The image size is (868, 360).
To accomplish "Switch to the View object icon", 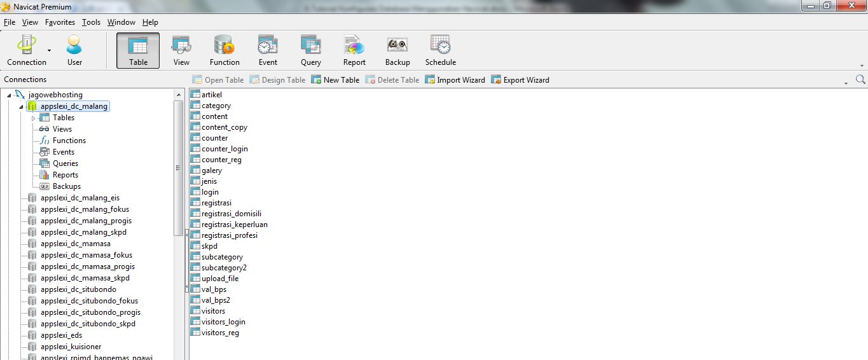I will click(181, 50).
